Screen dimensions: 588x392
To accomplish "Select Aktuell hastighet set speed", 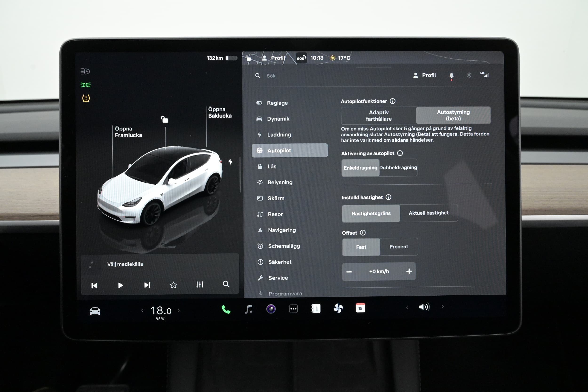I will (x=429, y=213).
